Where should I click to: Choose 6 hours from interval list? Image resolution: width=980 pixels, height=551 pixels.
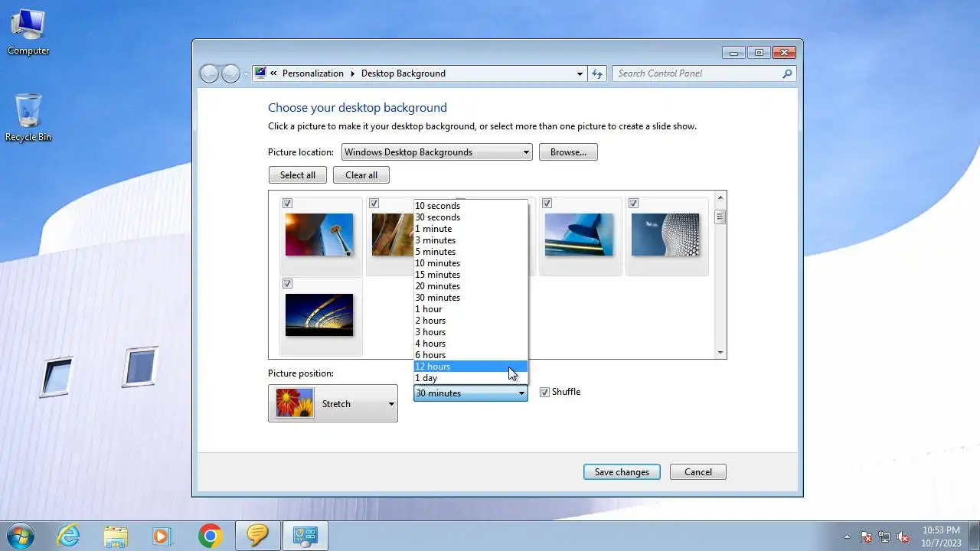click(470, 355)
